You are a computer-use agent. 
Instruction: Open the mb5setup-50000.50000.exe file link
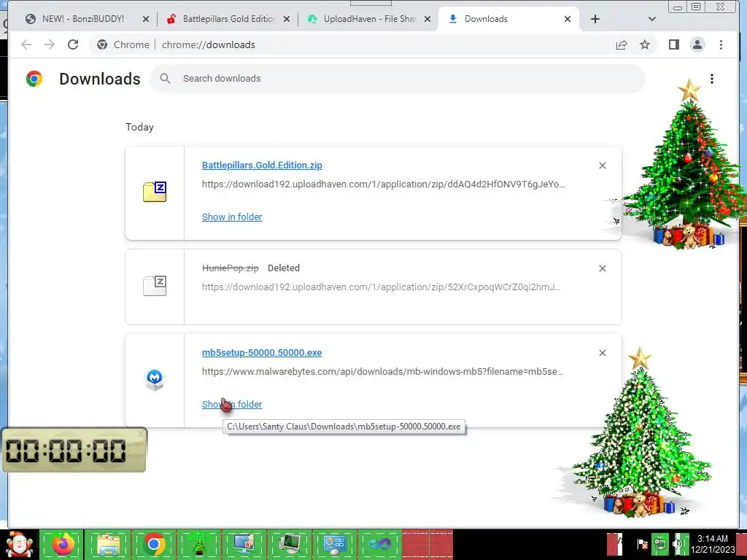point(262,353)
